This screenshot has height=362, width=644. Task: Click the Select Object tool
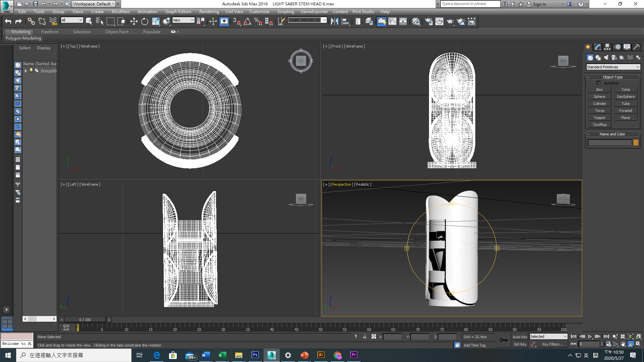coord(89,21)
